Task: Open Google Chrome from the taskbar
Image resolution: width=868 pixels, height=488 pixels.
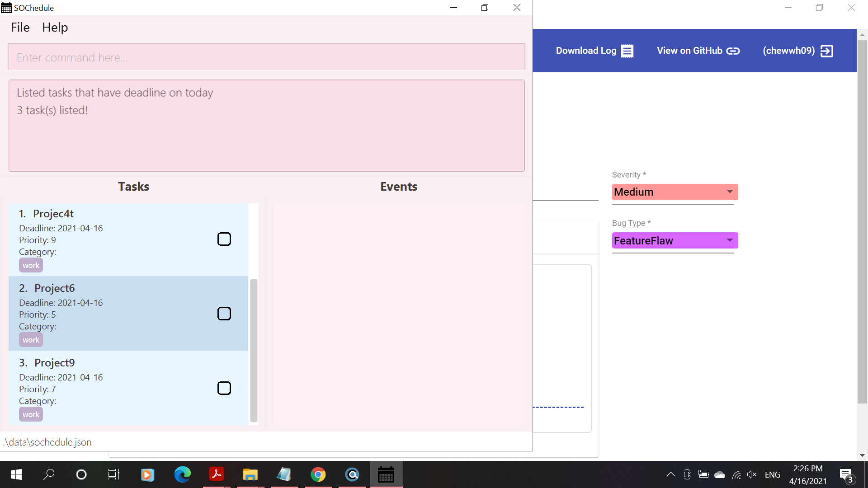Action: click(x=318, y=474)
